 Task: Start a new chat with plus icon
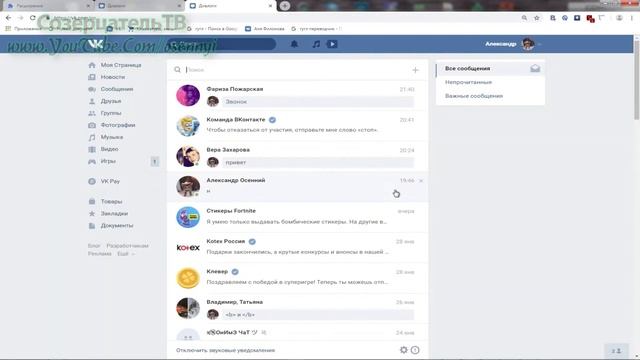(x=415, y=70)
